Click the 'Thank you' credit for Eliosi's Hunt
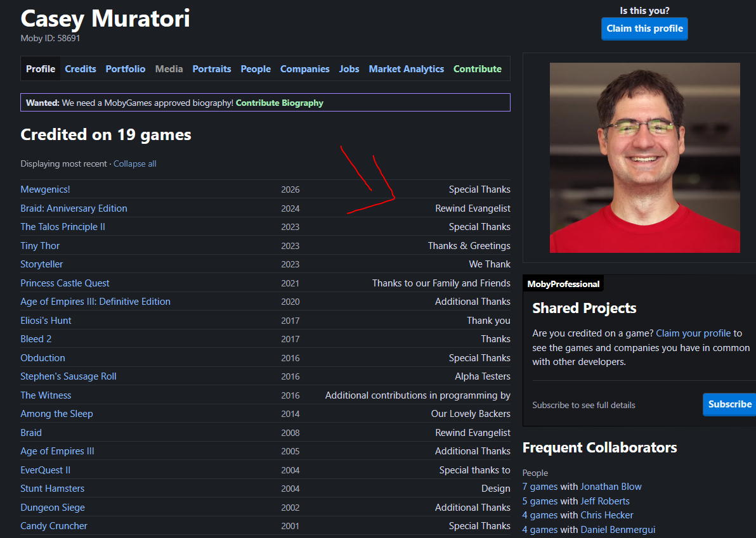Screen dimensions: 756x538 pyautogui.click(x=488, y=320)
